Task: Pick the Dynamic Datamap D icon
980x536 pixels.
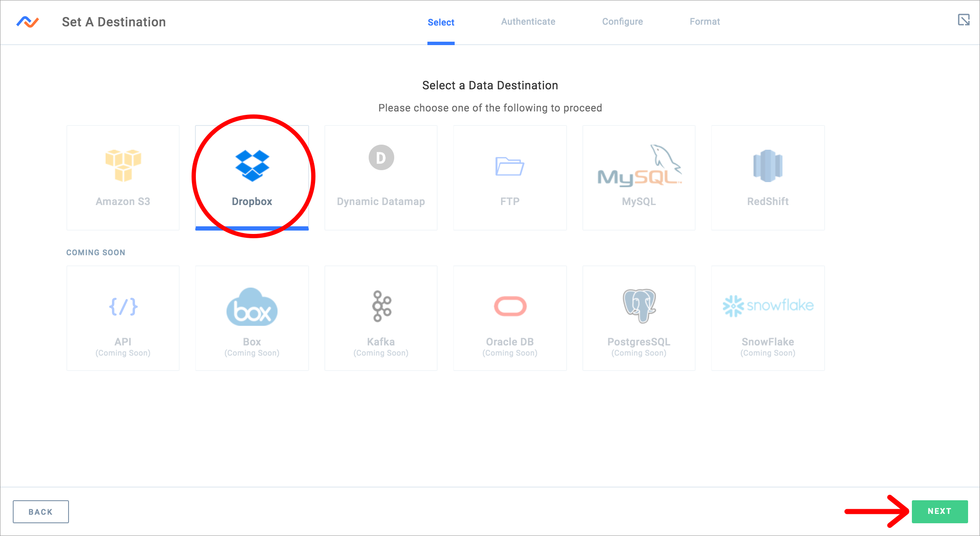Action: tap(381, 158)
